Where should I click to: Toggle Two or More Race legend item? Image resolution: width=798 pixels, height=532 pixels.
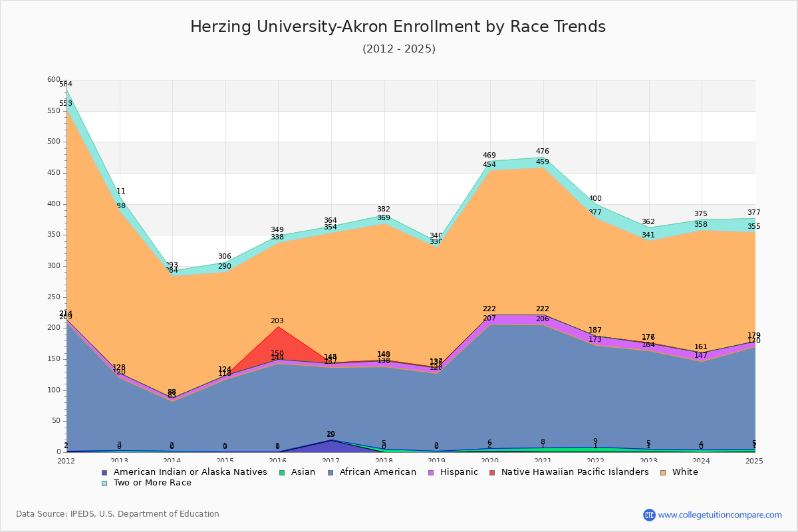[x=146, y=483]
